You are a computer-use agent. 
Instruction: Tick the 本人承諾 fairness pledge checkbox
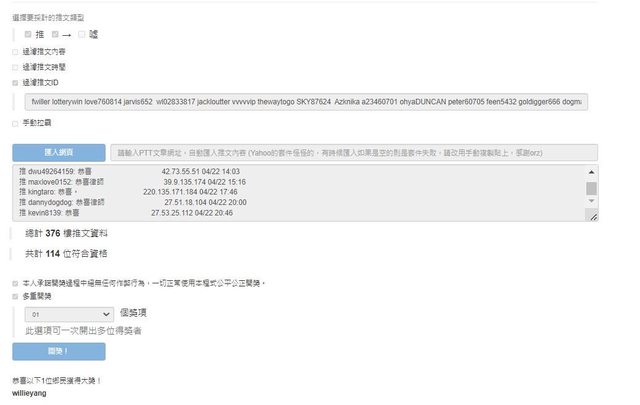(x=15, y=283)
